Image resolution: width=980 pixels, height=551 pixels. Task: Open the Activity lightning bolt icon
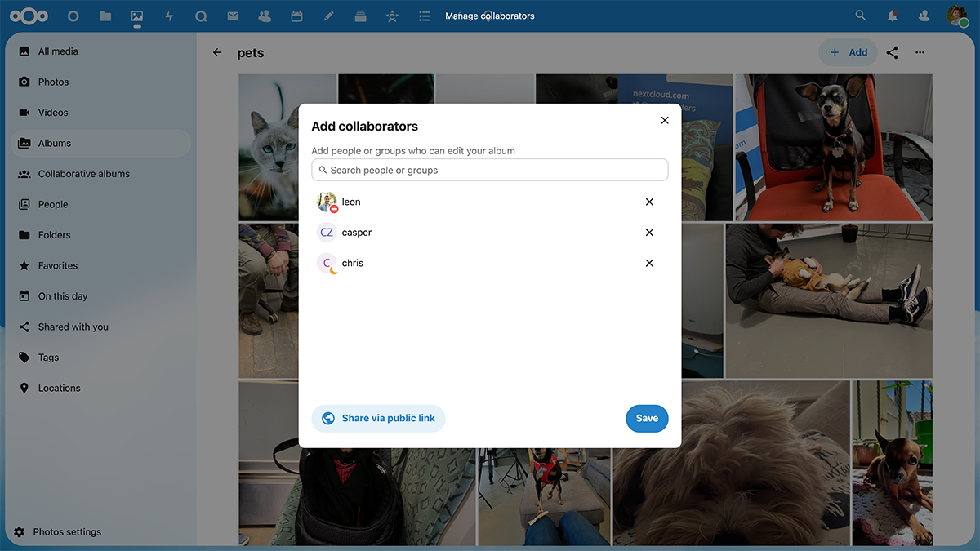169,16
